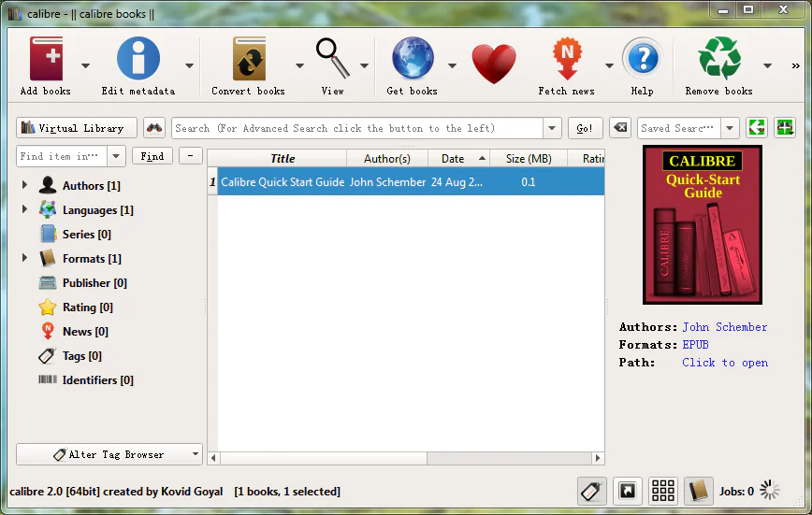Sort by the Size (MB) column header

coord(528,159)
